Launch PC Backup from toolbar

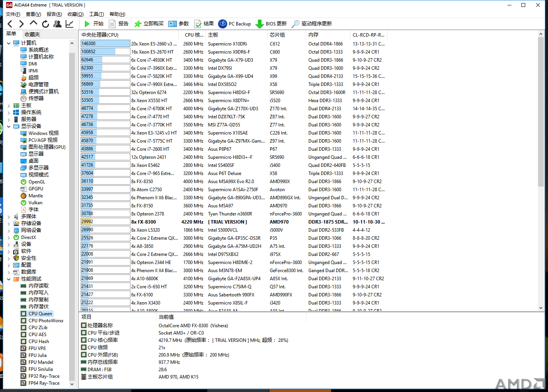235,24
